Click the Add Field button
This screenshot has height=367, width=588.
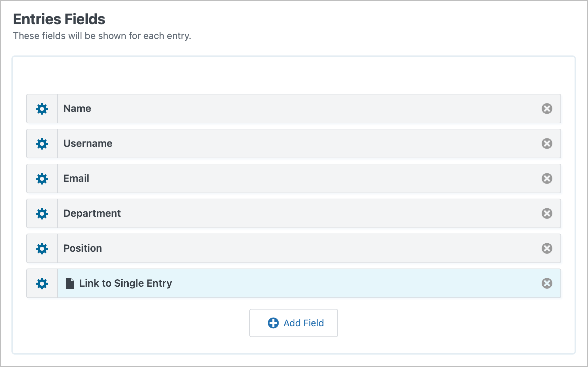click(x=293, y=323)
